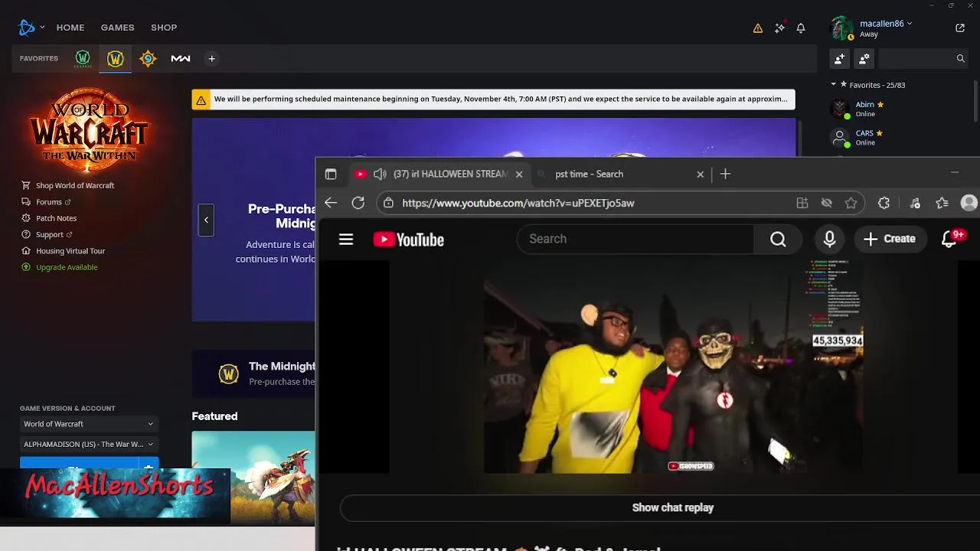Open the sparkle What's New icon

tap(779, 28)
